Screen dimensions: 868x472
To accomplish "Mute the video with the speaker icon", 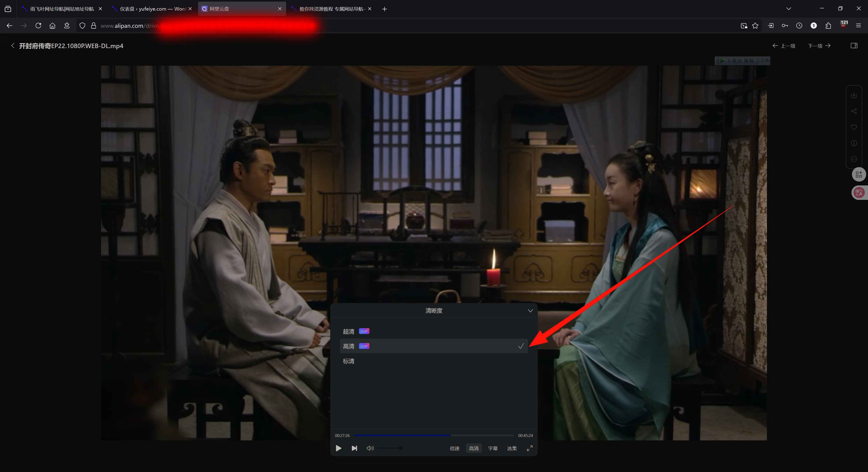I will [x=370, y=448].
